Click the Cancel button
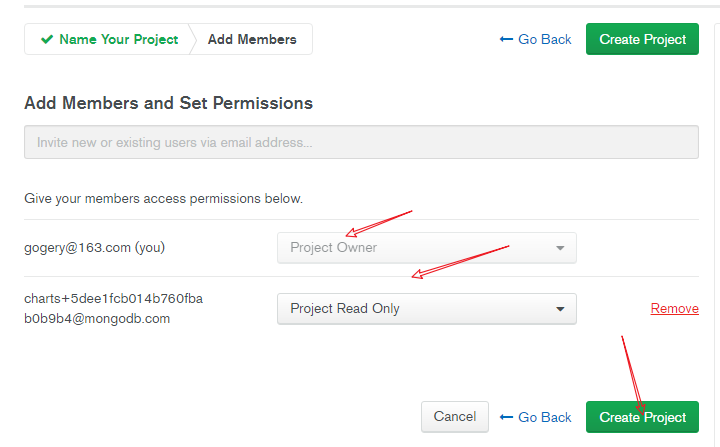This screenshot has height=447, width=720. coord(455,417)
